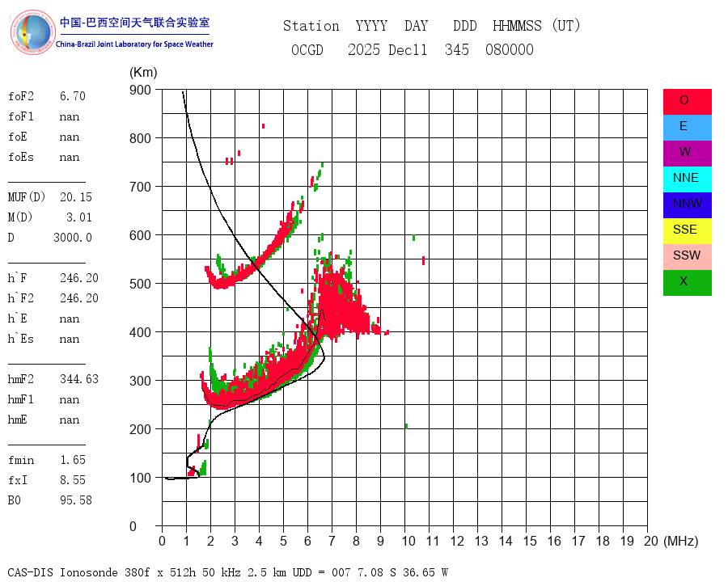The width and height of the screenshot is (728, 582).
Task: Select the yellow SSE legend swatch
Action: click(x=687, y=231)
